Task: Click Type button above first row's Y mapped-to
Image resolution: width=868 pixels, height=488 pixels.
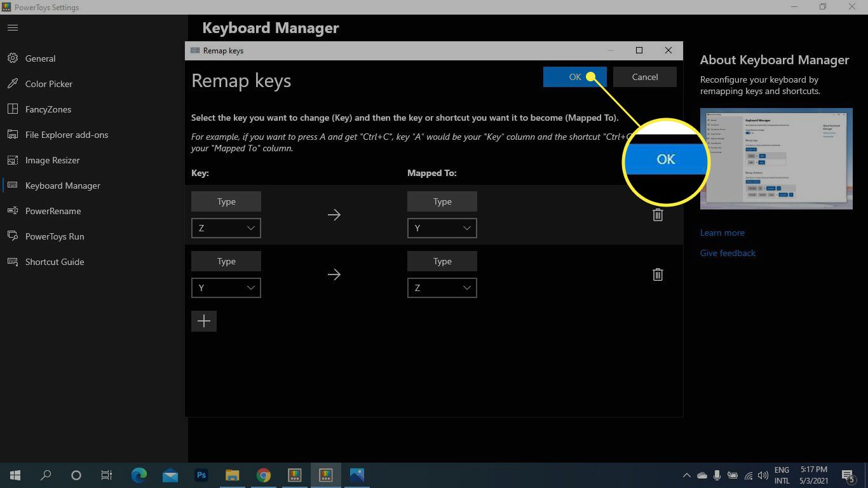Action: pos(442,201)
